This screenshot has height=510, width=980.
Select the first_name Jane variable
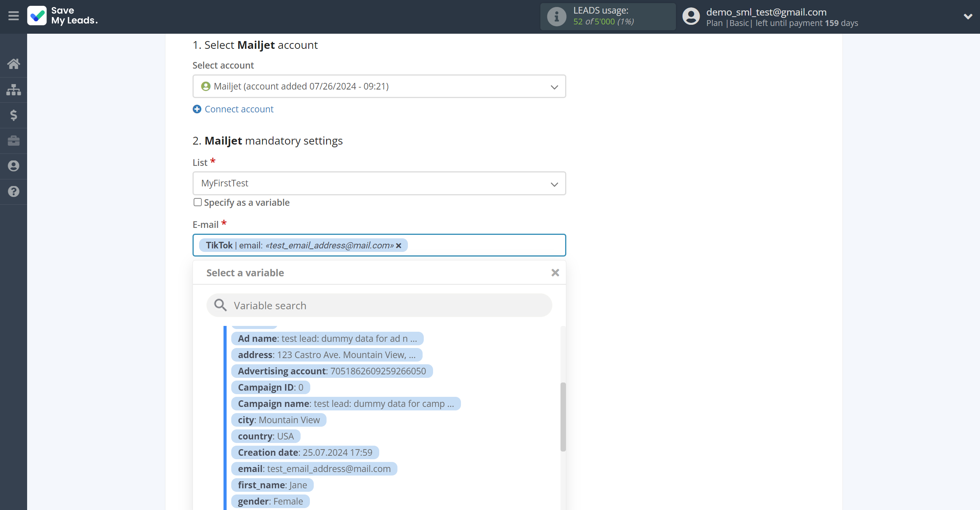tap(272, 485)
